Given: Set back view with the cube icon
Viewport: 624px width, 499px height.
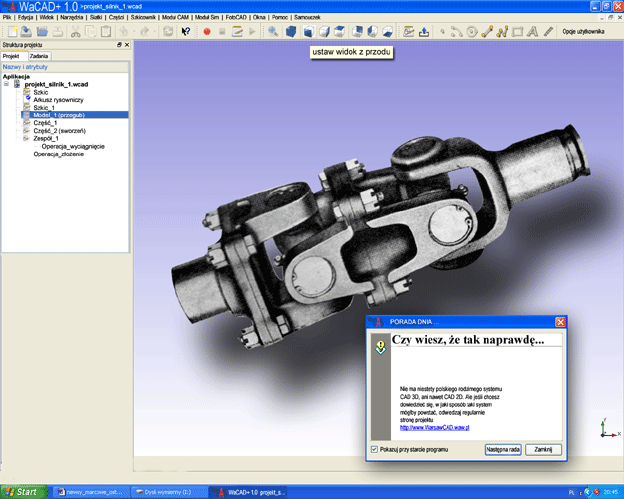Looking at the screenshot, I should click(x=357, y=31).
